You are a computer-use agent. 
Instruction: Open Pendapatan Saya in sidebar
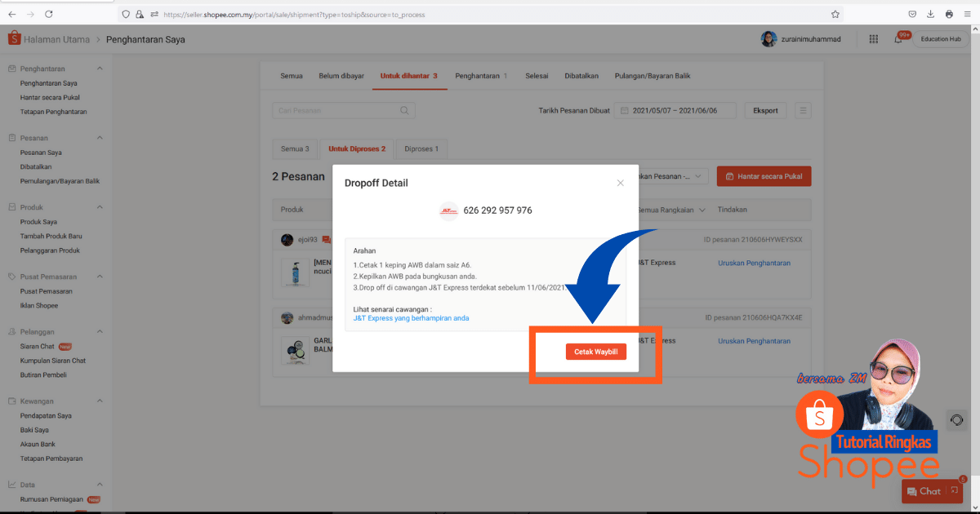pyautogui.click(x=46, y=416)
